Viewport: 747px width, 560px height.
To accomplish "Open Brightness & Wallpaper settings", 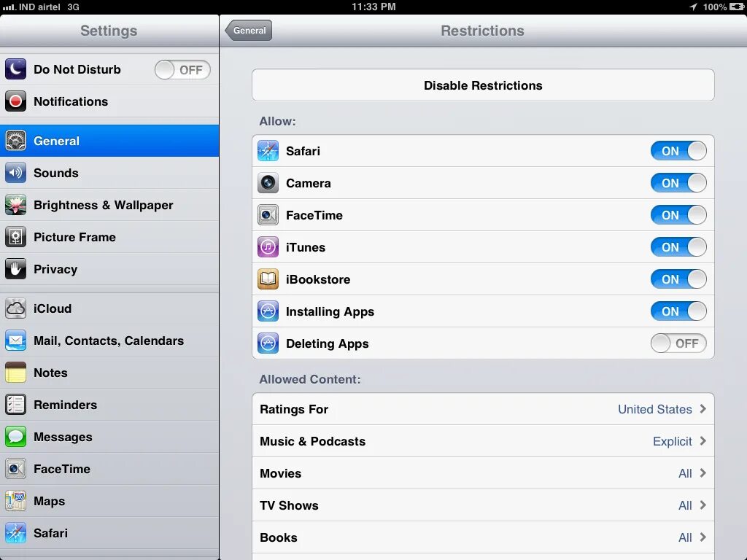I will pos(109,205).
